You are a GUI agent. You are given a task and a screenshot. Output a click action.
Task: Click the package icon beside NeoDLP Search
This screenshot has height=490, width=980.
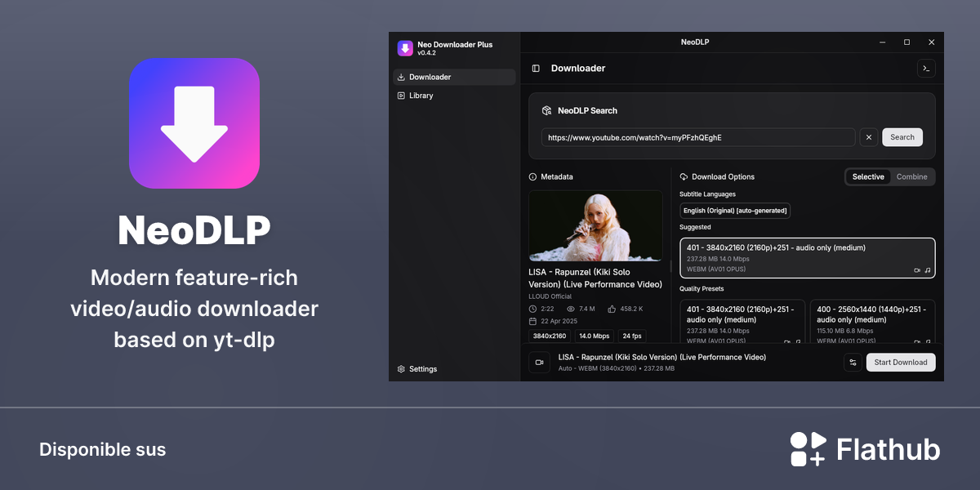coord(546,110)
